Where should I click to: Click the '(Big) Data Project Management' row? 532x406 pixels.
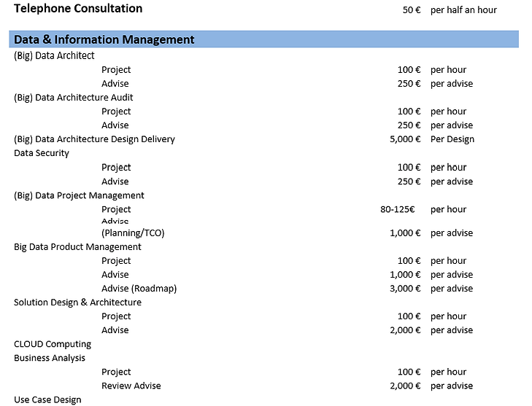(79, 195)
